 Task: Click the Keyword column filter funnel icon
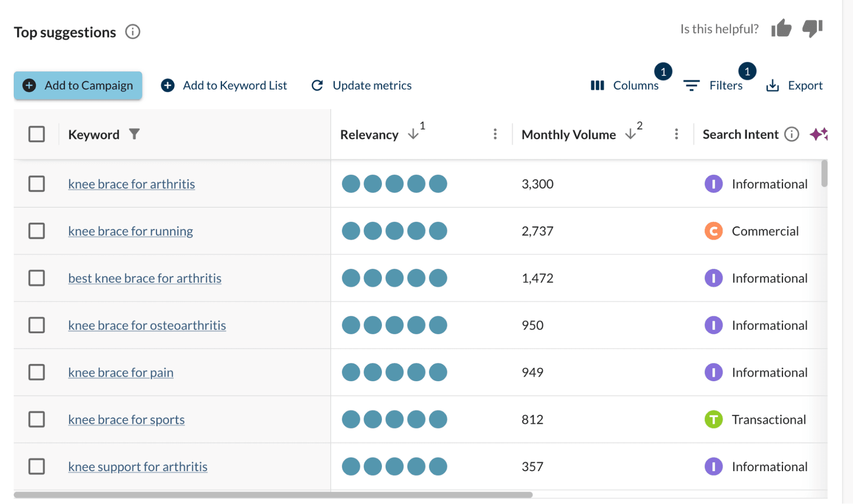134,134
